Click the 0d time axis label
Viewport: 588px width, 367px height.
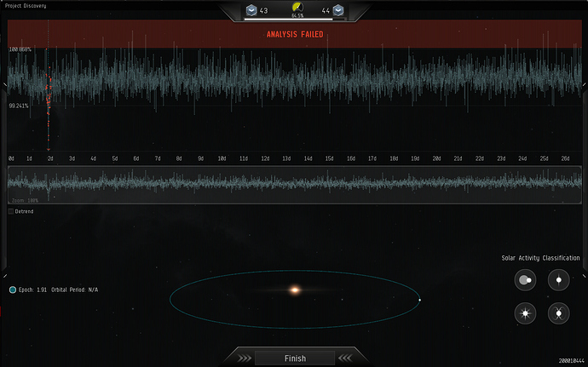click(x=11, y=158)
